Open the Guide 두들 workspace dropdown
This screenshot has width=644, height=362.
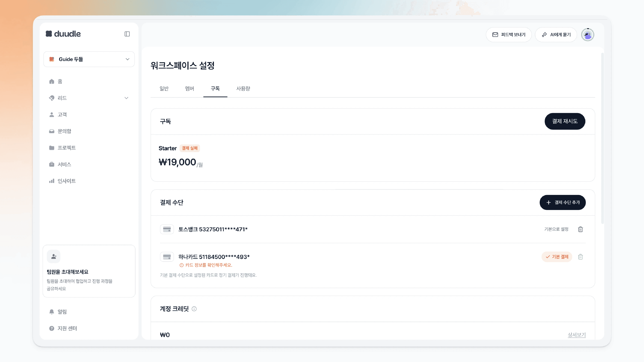[x=89, y=59]
